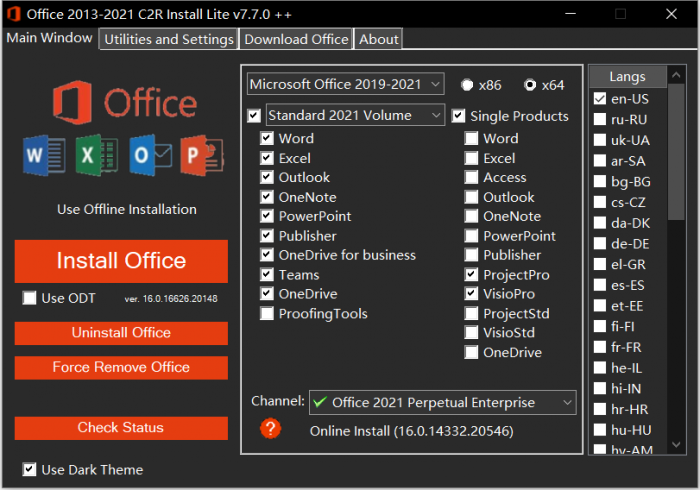Uncheck Outlook in the suite list

pos(267,177)
